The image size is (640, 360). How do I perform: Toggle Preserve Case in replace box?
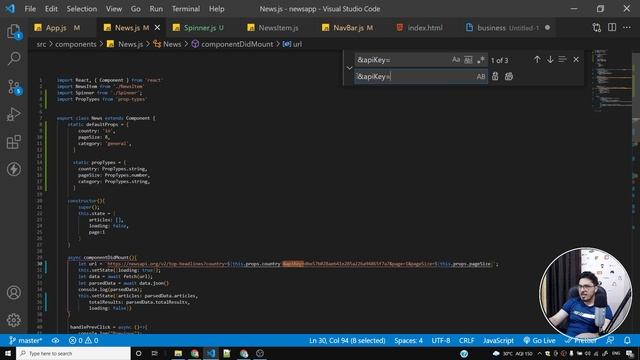pyautogui.click(x=481, y=76)
